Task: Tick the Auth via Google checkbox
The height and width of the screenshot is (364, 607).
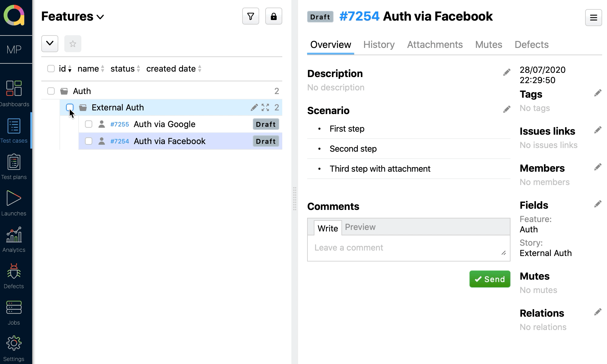Action: pyautogui.click(x=89, y=124)
